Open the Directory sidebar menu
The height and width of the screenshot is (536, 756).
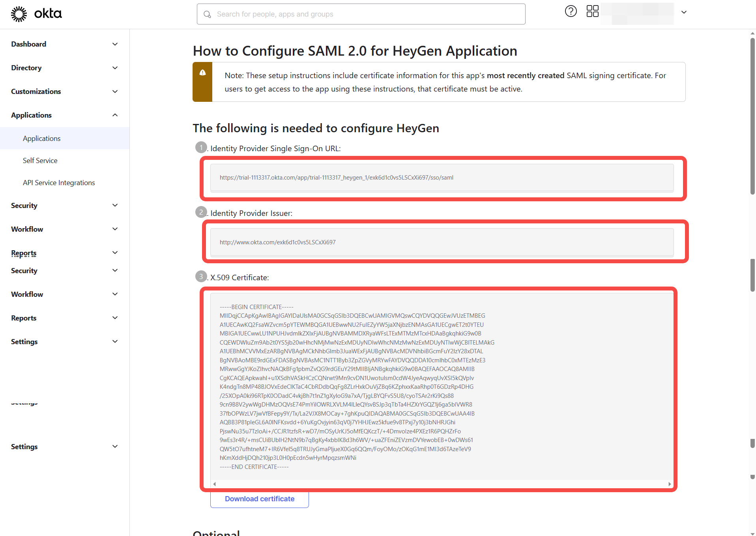coord(65,68)
